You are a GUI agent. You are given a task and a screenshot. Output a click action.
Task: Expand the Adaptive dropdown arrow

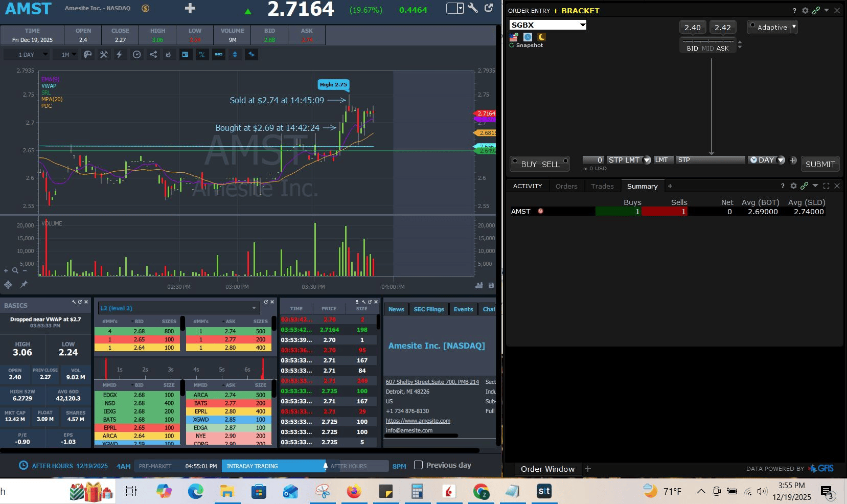pyautogui.click(x=794, y=27)
